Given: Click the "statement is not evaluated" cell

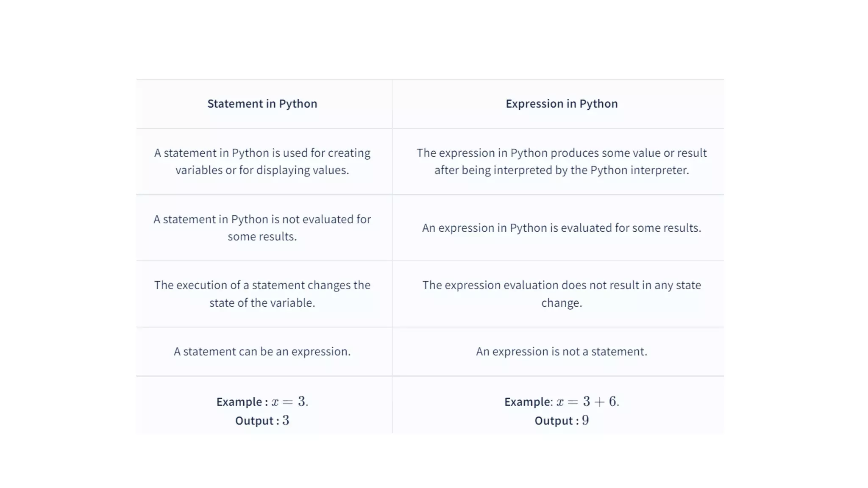Looking at the screenshot, I should [262, 228].
